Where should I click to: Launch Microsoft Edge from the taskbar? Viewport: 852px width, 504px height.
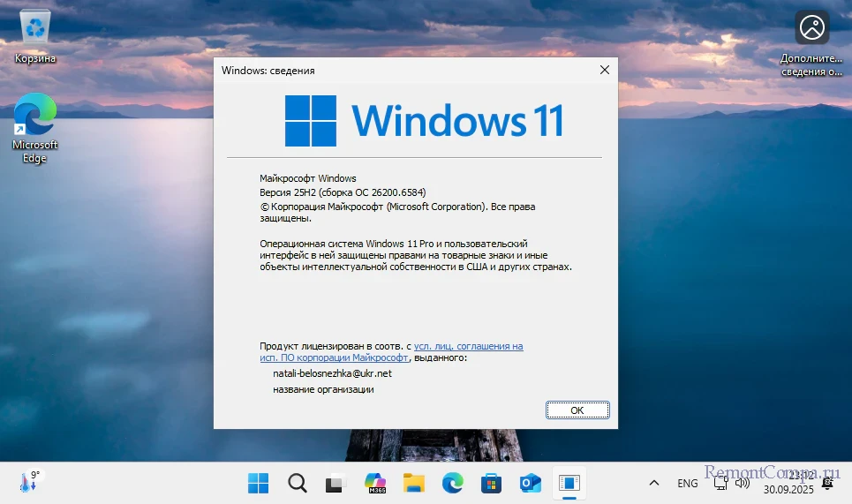pyautogui.click(x=453, y=483)
